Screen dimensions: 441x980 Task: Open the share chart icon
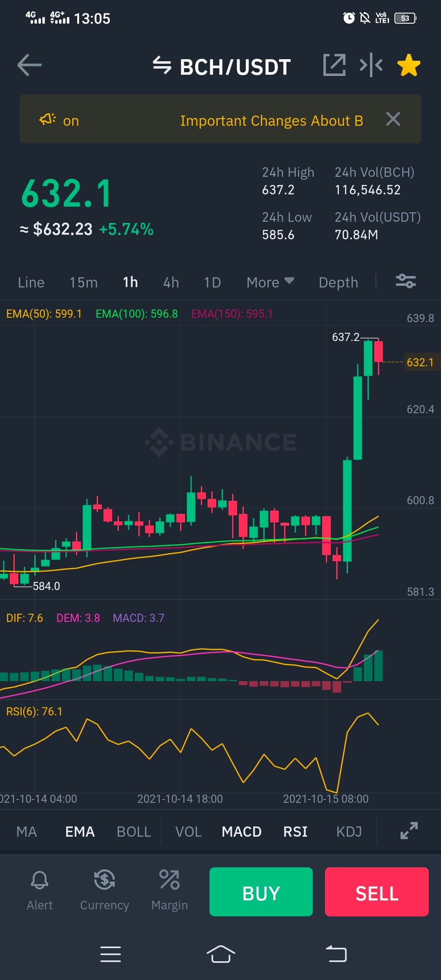[x=334, y=65]
